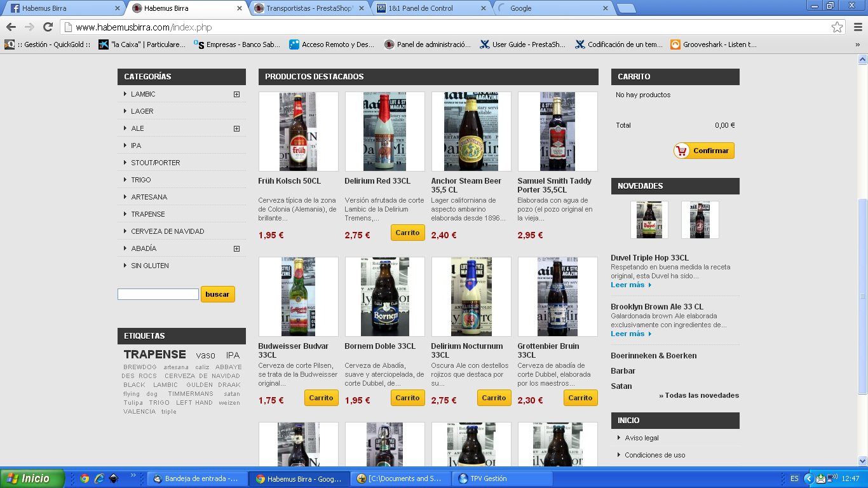Click the page scrollbar down arrow

coord(862,461)
